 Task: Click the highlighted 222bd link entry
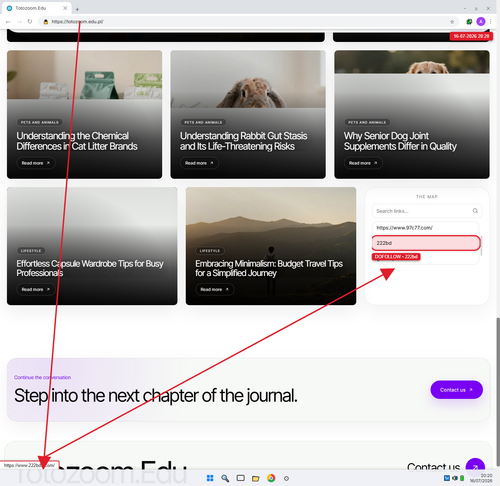pos(426,243)
